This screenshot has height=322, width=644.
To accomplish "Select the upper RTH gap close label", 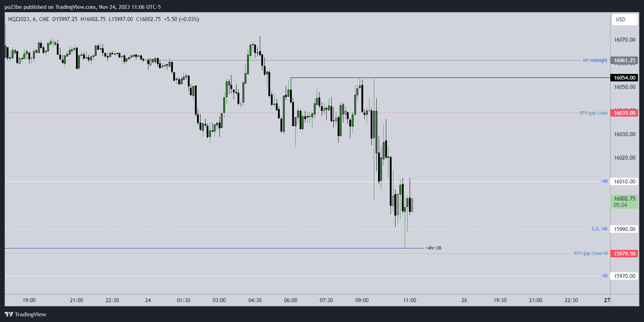I will 593,113.
